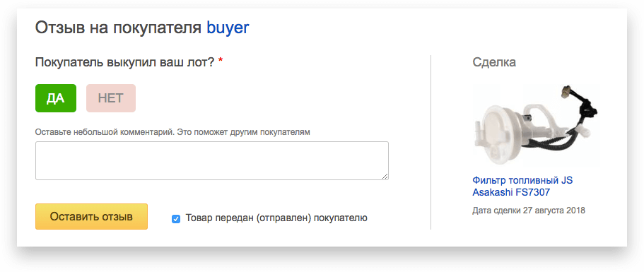Submit with Оставить отзыв button

[91, 217]
